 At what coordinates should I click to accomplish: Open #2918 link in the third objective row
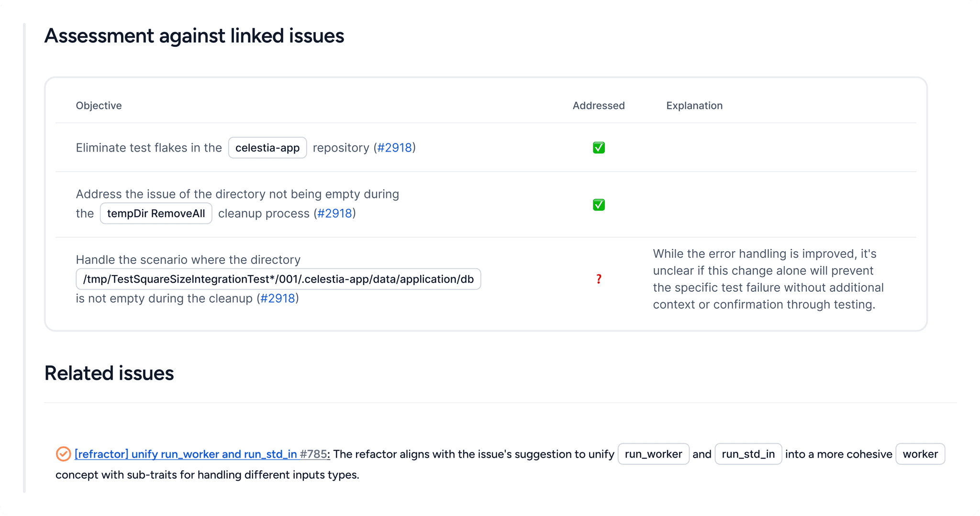click(x=278, y=298)
